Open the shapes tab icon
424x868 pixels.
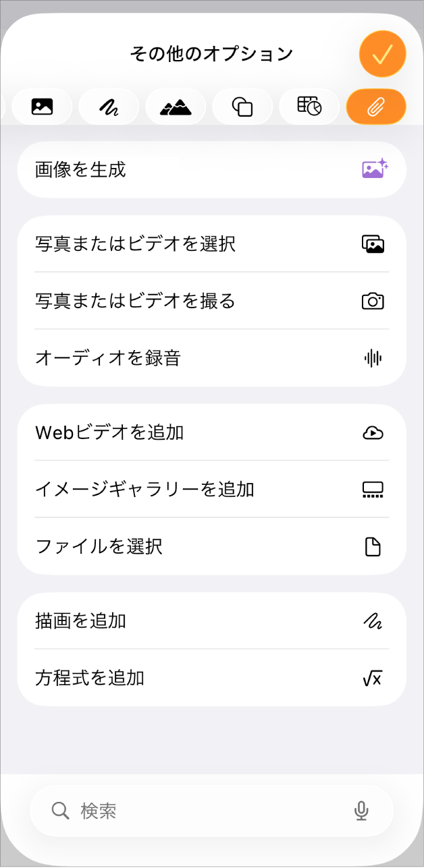[x=242, y=106]
